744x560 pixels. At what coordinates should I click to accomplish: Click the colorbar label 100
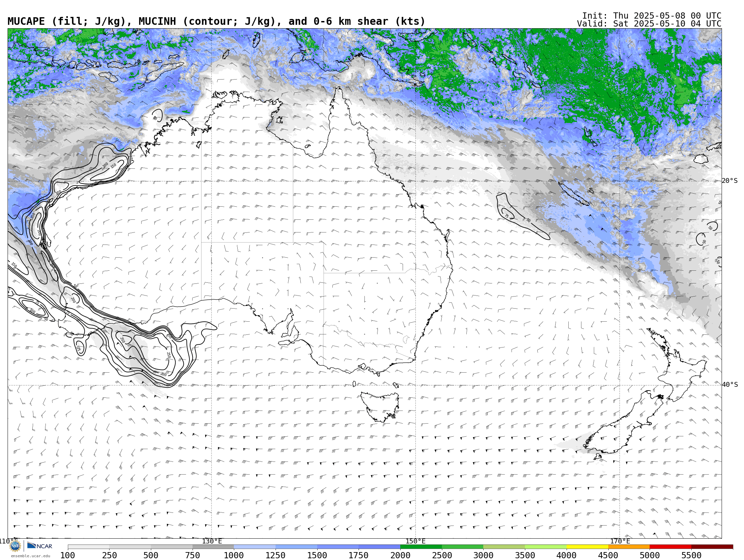point(68,556)
